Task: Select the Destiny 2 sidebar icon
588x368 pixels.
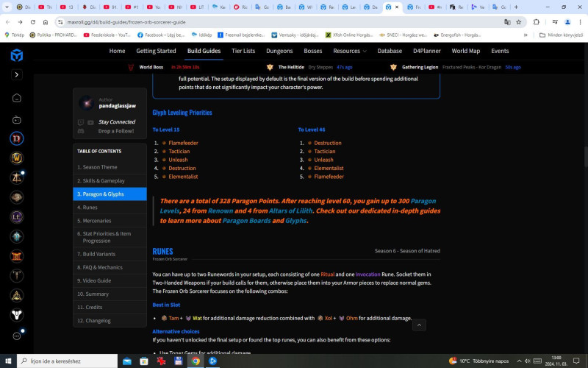Action: coord(16,315)
